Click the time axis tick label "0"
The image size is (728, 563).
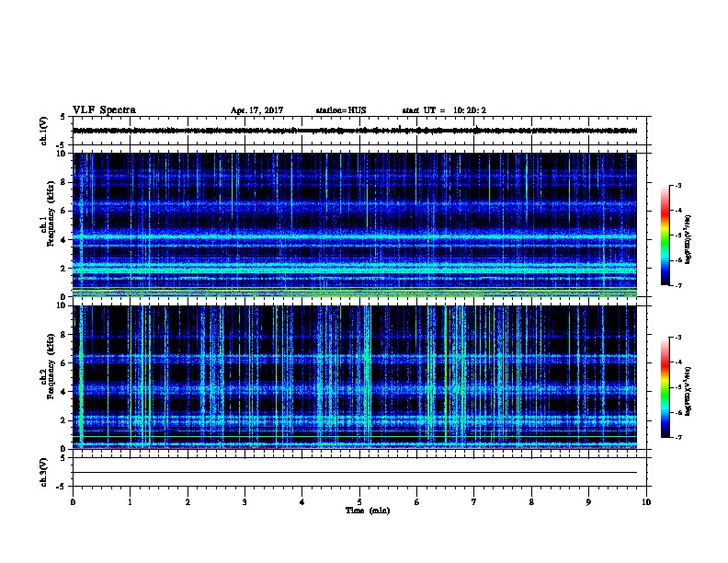73,501
